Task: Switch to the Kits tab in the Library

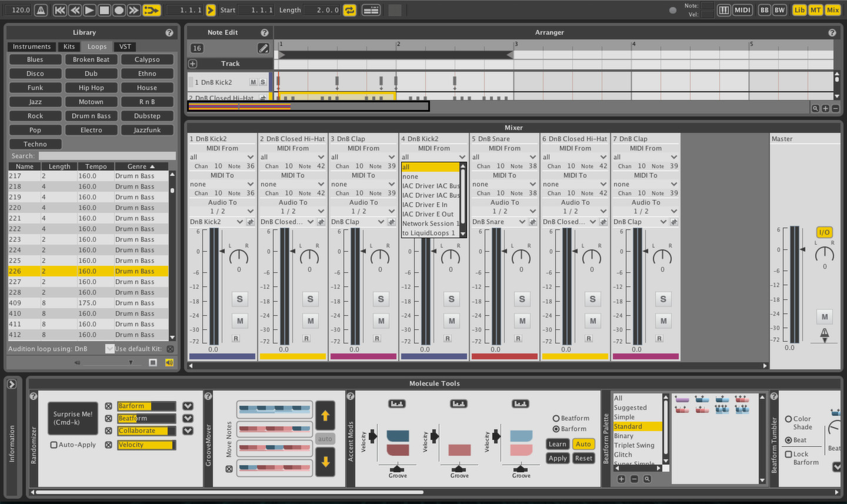Action: (69, 46)
